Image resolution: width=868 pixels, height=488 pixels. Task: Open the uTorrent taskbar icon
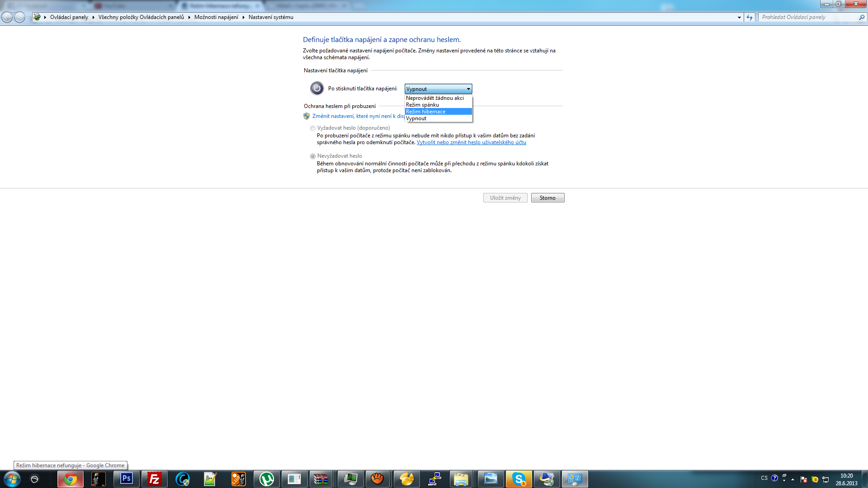point(267,479)
